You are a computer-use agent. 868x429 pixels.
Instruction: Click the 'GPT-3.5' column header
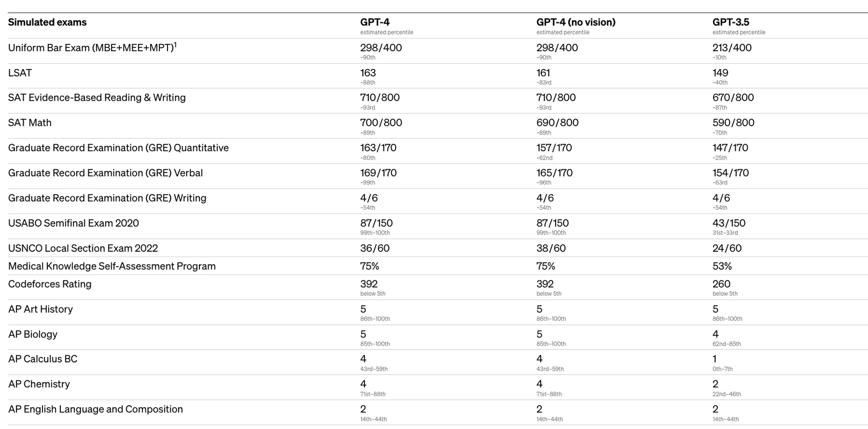730,23
